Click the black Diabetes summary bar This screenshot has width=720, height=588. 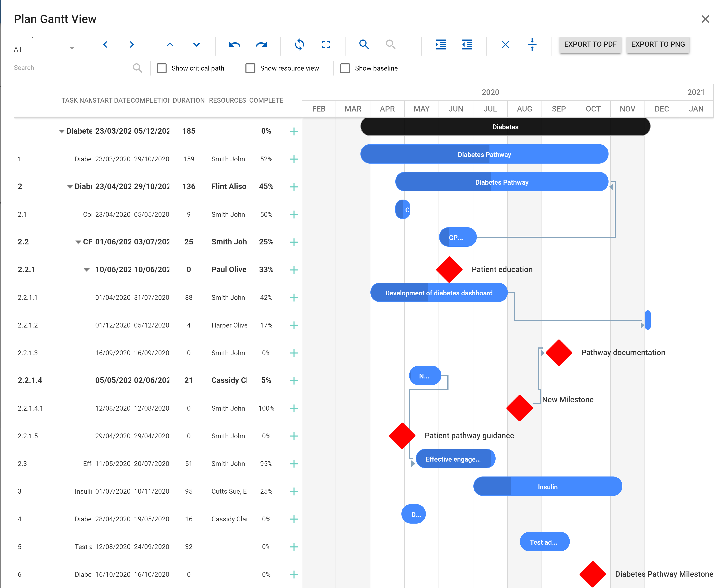[x=505, y=127]
